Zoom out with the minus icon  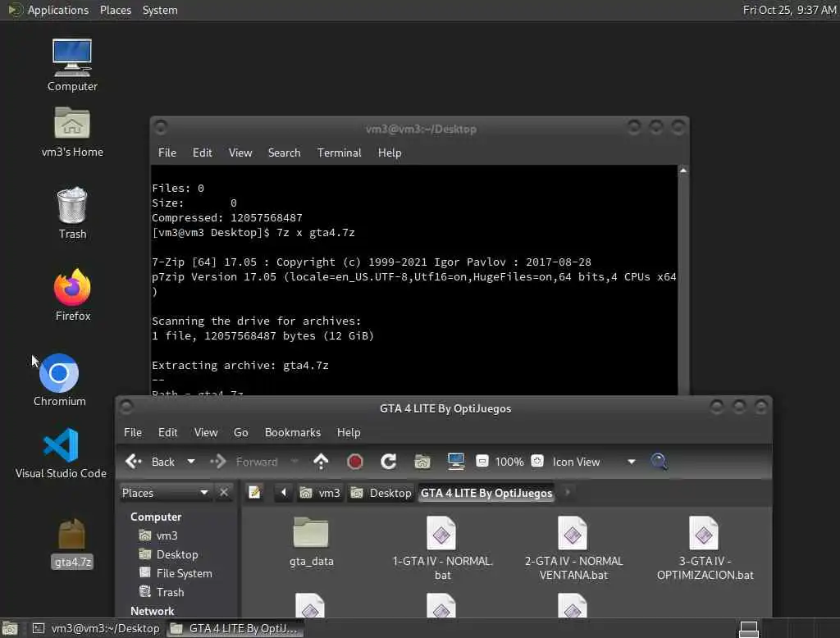click(482, 461)
